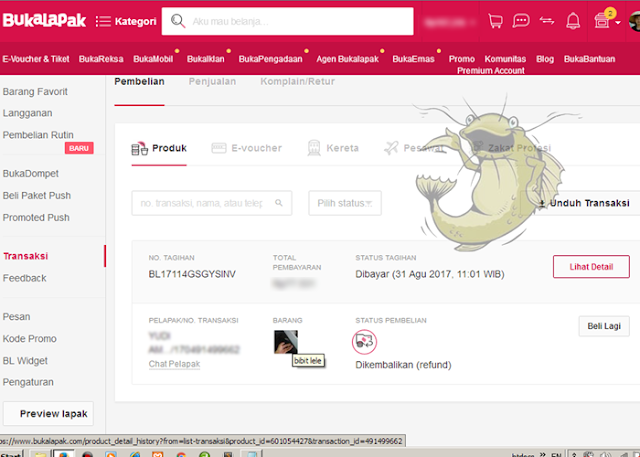This screenshot has height=457, width=640.
Task: Click the transaction number search field
Action: (211, 203)
